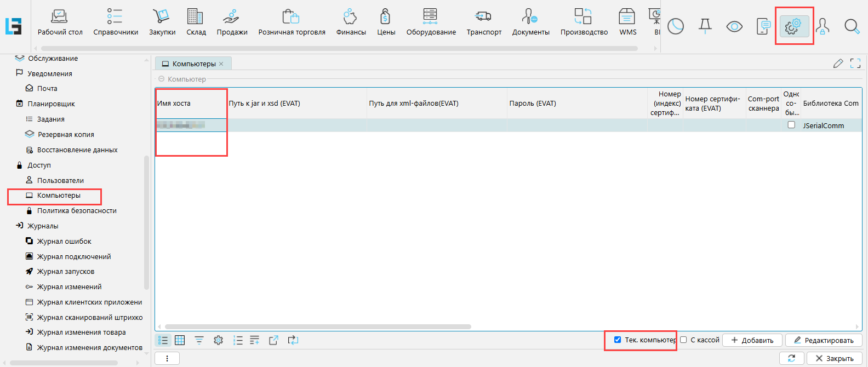Click the Редактировать button

(823, 340)
